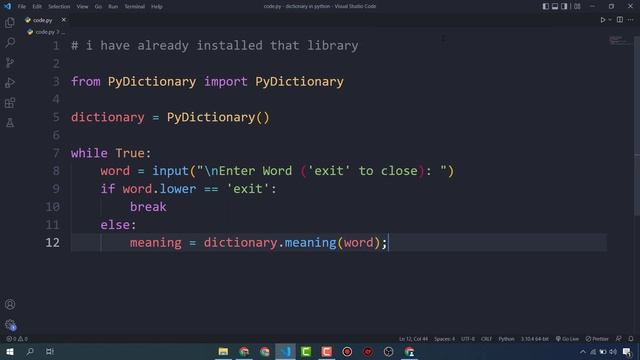Viewport: 640px width, 360px height.
Task: Open the Run menu
Action: (113, 7)
